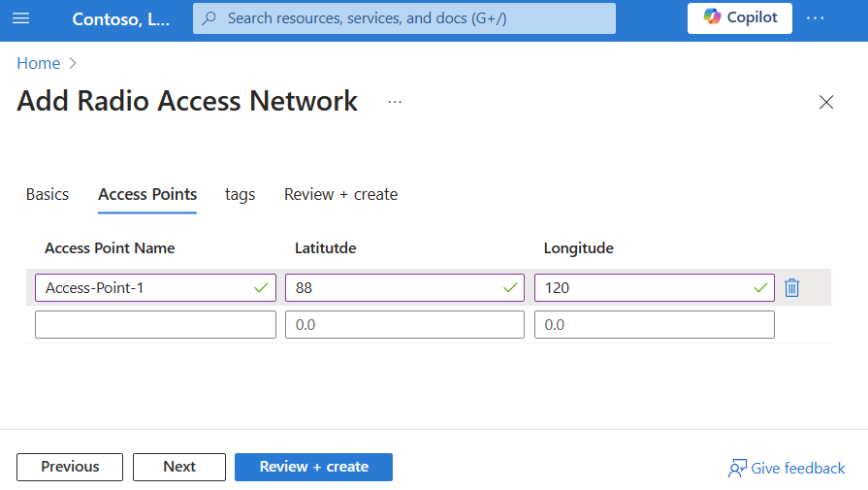Click the Copilot button
This screenshot has width=868, height=490.
pyautogui.click(x=740, y=18)
